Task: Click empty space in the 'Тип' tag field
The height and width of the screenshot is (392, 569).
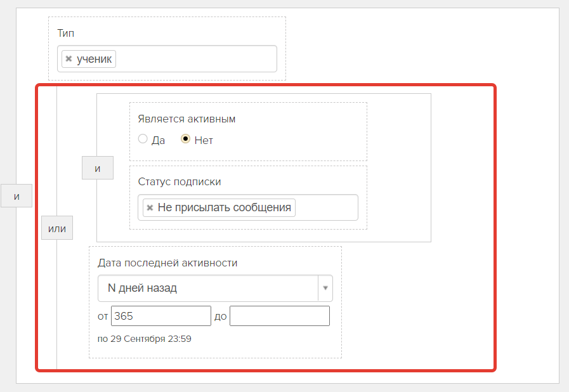Action: pos(197,59)
